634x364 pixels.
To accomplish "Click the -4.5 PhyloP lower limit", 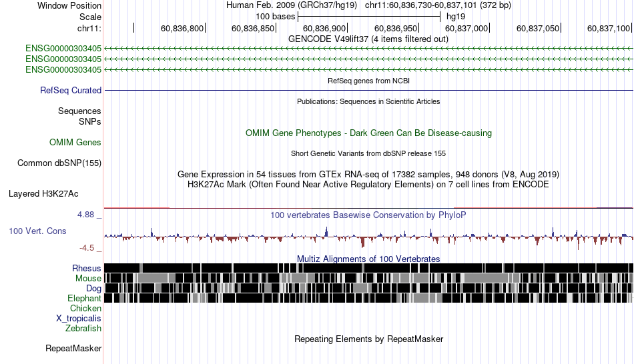I will click(x=87, y=247).
